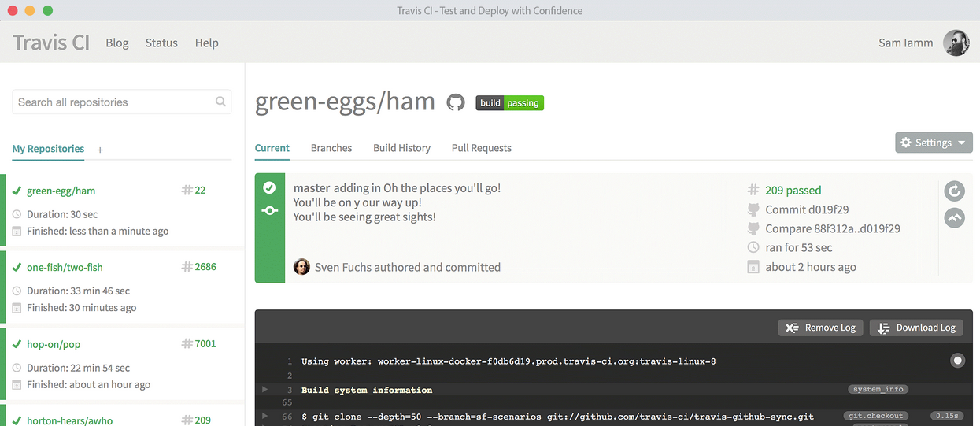Open build number 2686 link

coord(205,267)
